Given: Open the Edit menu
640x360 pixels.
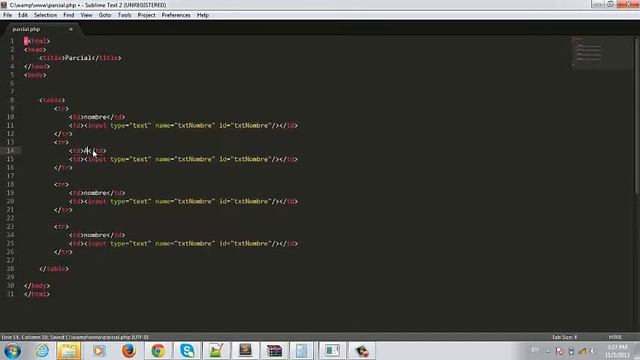Looking at the screenshot, I should (x=22, y=15).
